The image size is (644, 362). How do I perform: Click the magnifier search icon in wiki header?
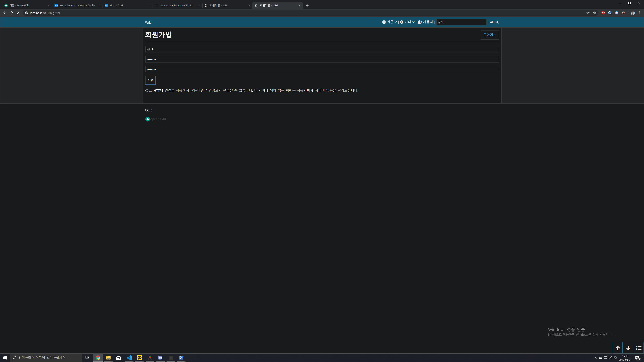pyautogui.click(x=497, y=22)
